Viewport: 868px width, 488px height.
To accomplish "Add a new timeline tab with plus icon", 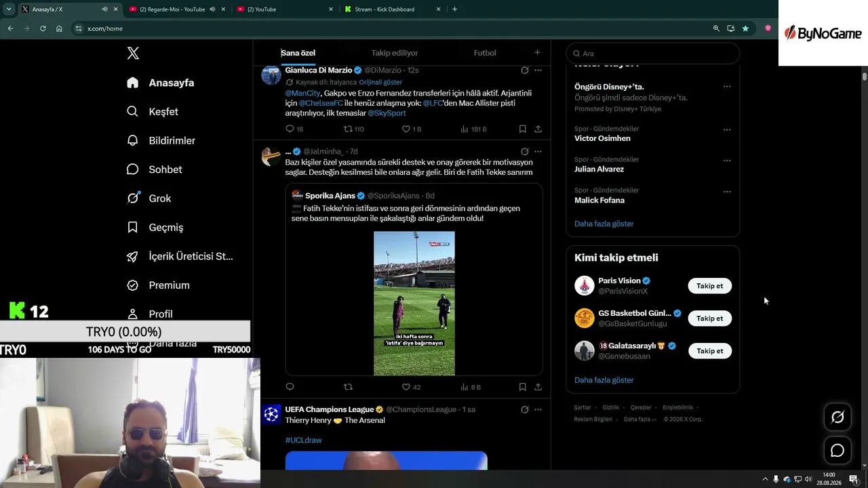I will (x=537, y=53).
